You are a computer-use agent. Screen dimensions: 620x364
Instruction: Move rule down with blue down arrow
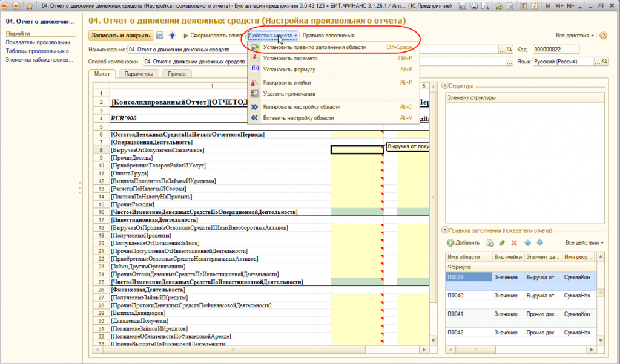(x=540, y=242)
